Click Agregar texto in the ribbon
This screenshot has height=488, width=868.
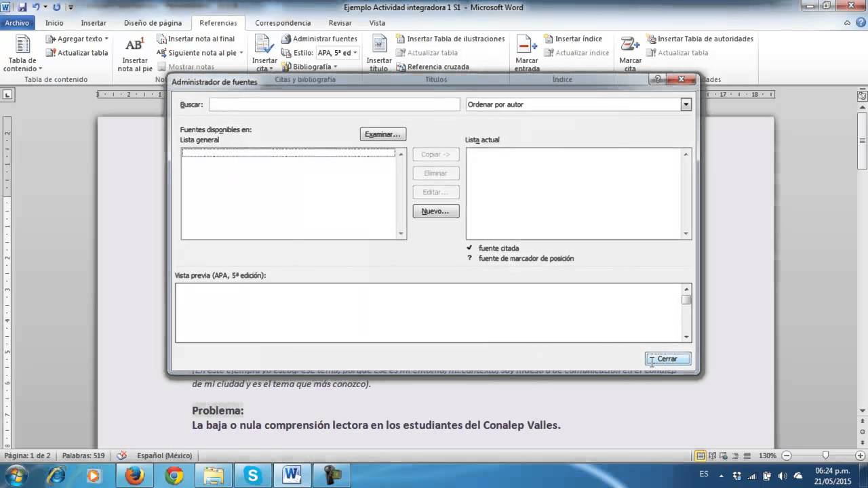click(x=77, y=39)
